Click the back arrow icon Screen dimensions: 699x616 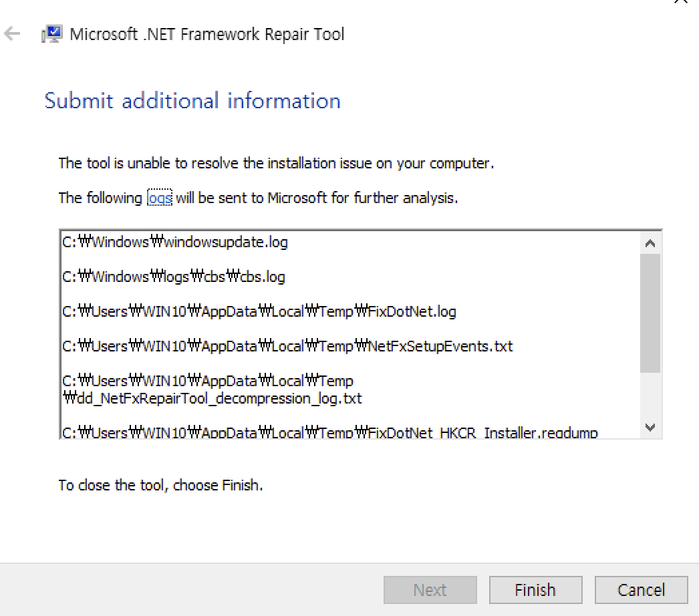coord(12,33)
